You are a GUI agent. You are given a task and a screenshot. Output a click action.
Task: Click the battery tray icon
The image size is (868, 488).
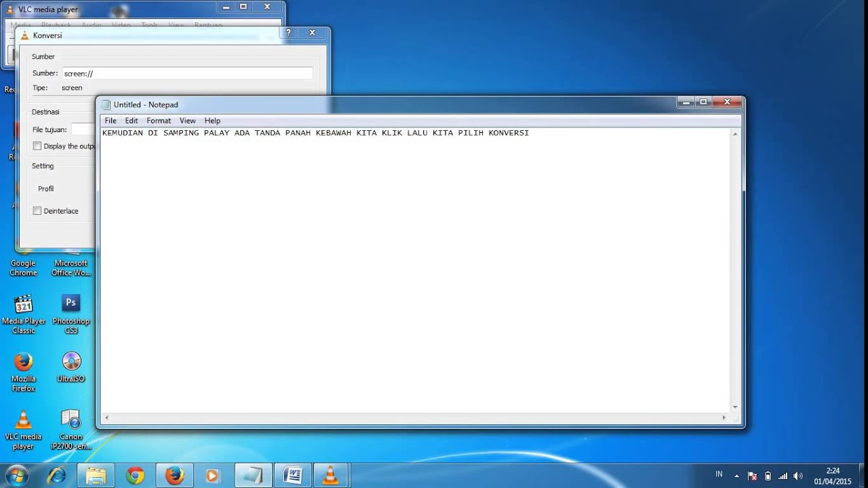[x=768, y=476]
